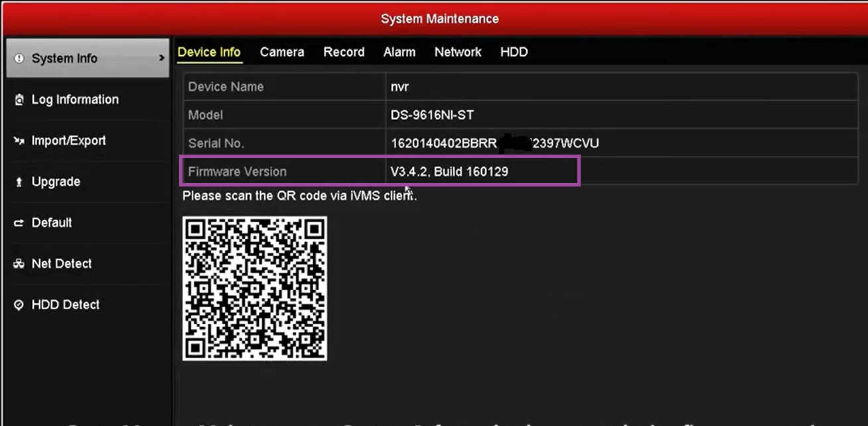The image size is (868, 426).
Task: Click the HDD Detect icon
Action: pos(19,305)
